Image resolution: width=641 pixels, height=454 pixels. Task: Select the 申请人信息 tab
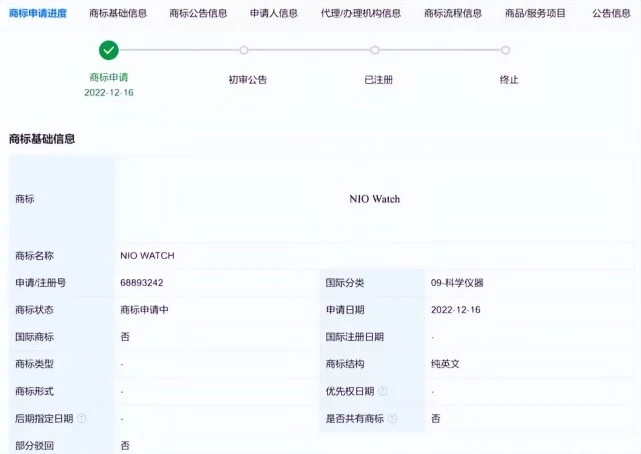[x=273, y=13]
